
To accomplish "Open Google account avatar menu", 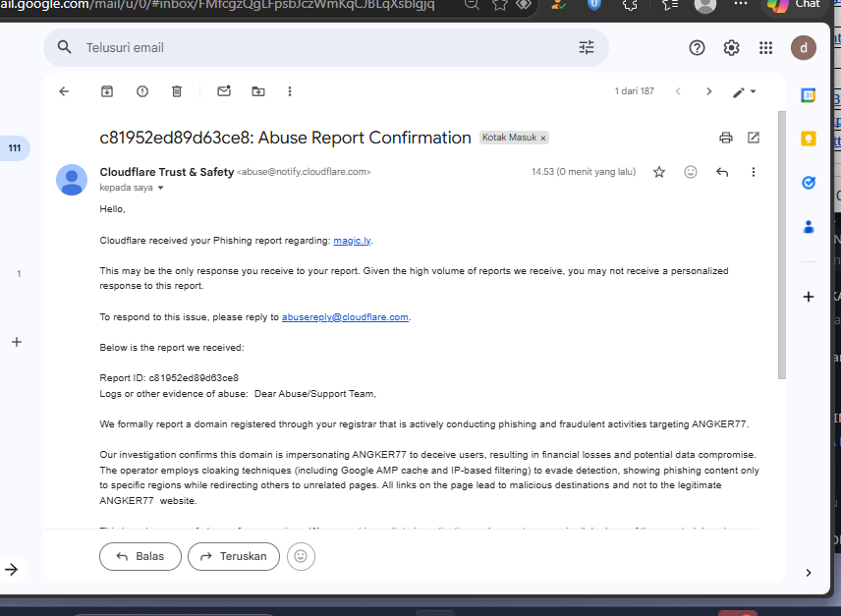I will click(804, 48).
